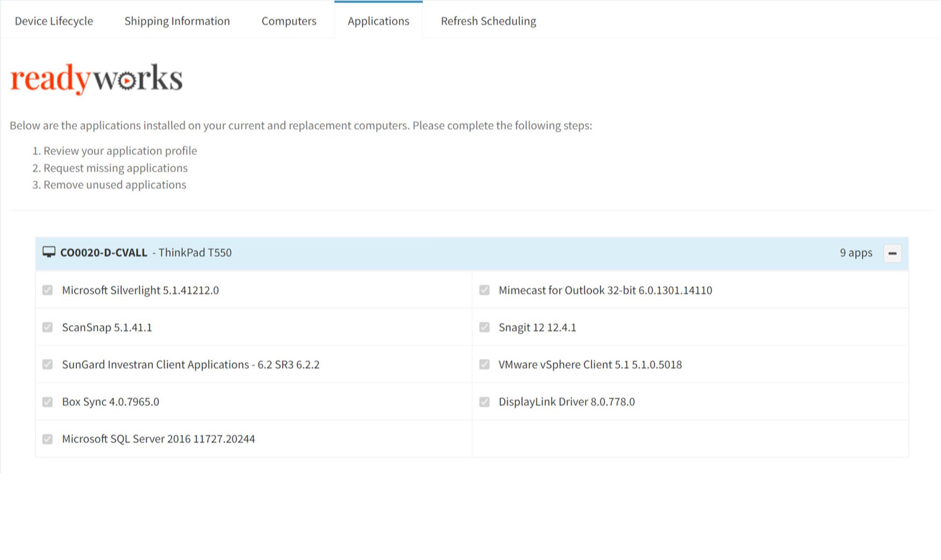Click 'Microsoft SQL Server 2016 11727.20244' text
This screenshot has width=941, height=560.
tap(159, 439)
